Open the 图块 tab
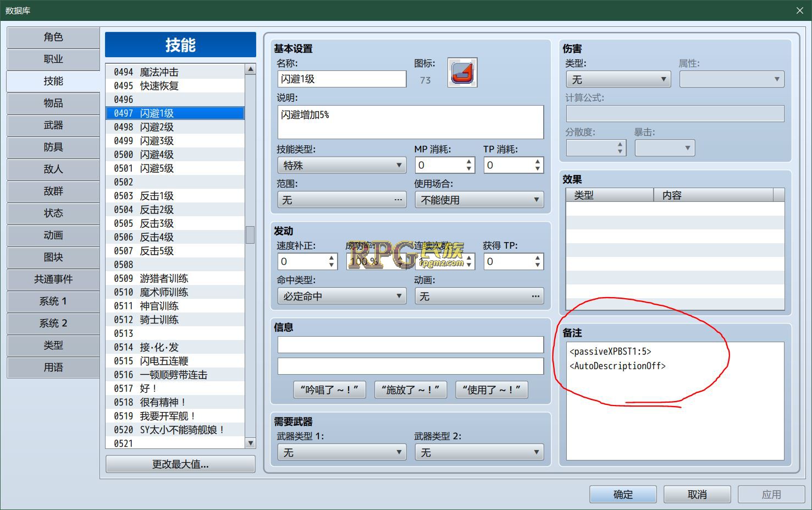Screen dimensions: 812x510 53,257
